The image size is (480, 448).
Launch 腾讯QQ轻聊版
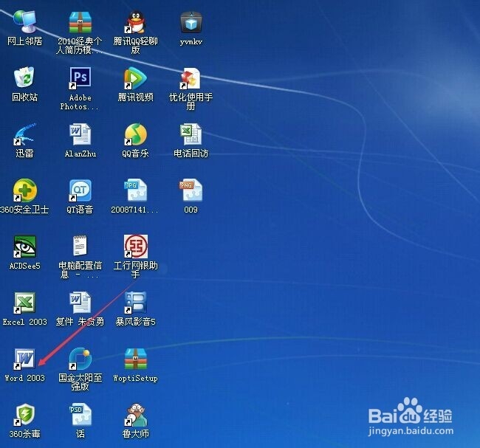135,22
